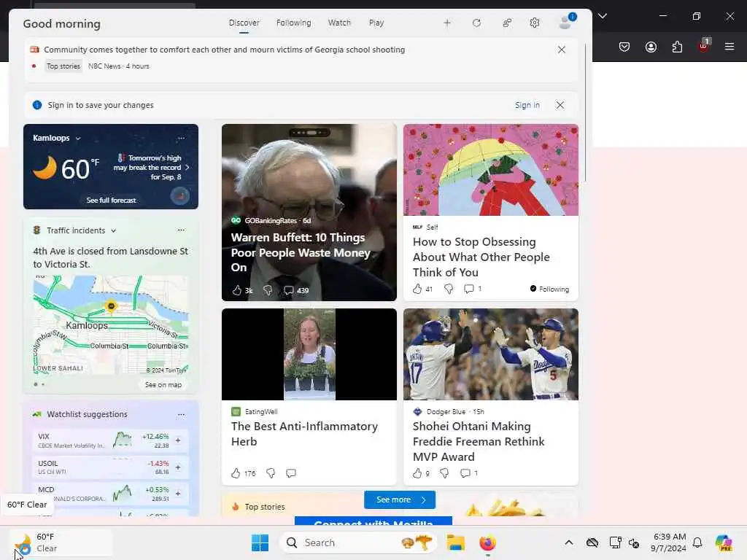Screen dimensions: 747x560
Task: Open Firefox extensions puzzle icon
Action: pyautogui.click(x=677, y=47)
